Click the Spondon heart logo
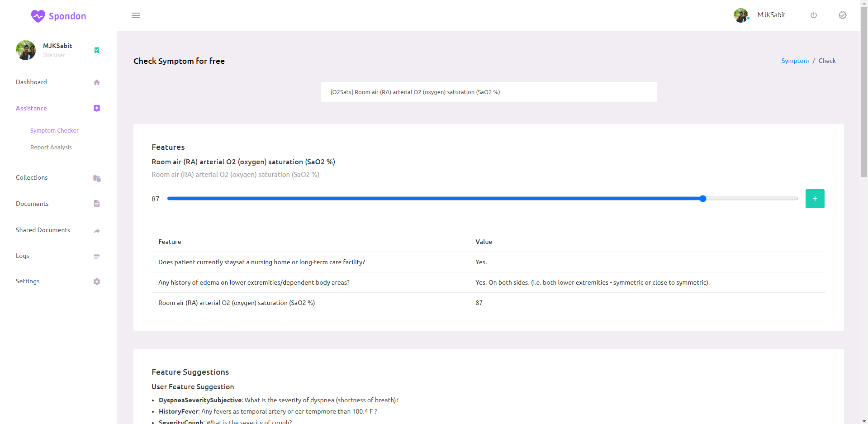 pyautogui.click(x=38, y=16)
